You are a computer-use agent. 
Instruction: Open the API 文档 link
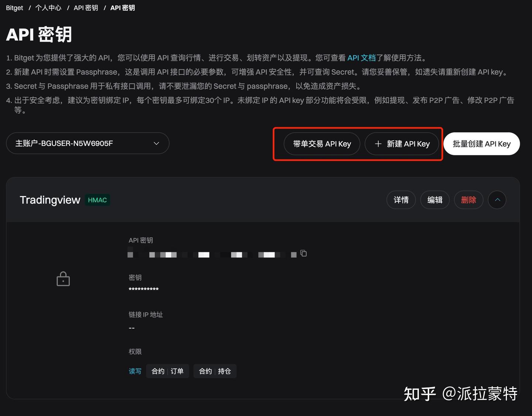pos(362,58)
